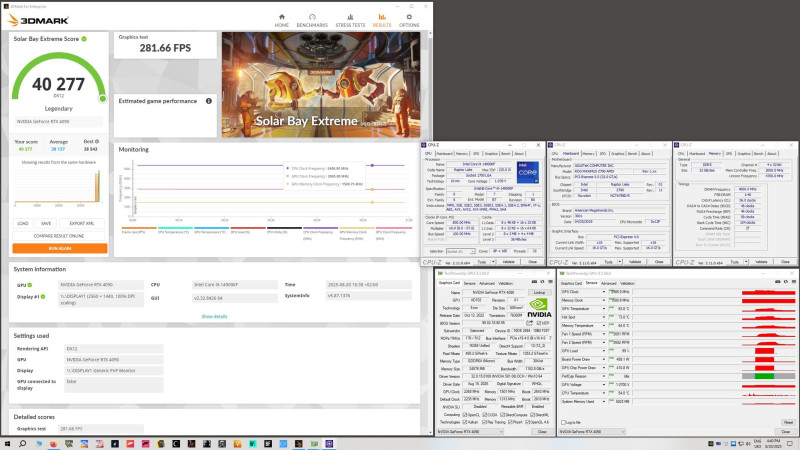Click the Estimated game performance info icon
Viewport: 800px width, 450px height.
209,101
